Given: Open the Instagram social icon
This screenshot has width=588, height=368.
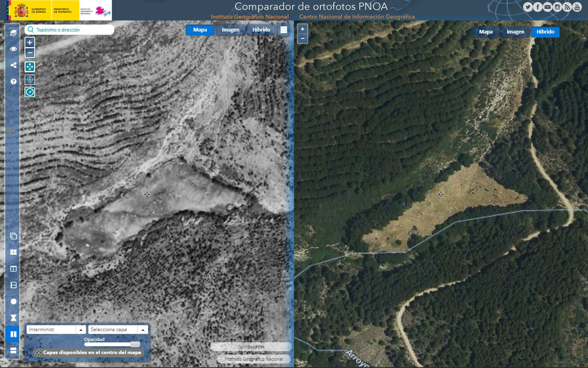Looking at the screenshot, I should [557, 7].
